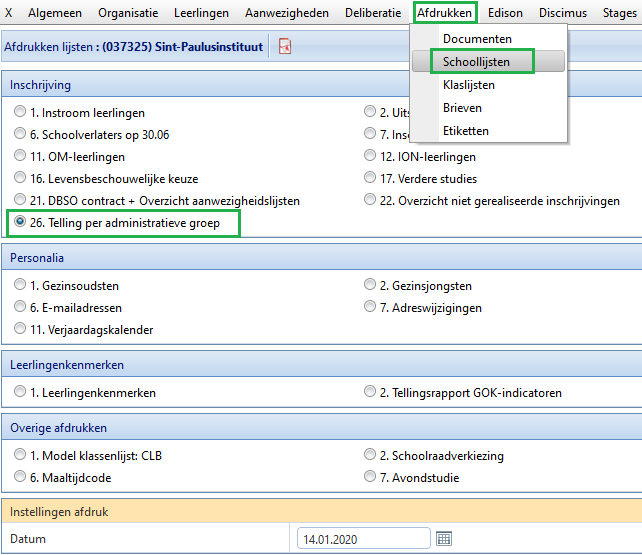
Task: Click the Afdrukken menu
Action: (x=445, y=13)
